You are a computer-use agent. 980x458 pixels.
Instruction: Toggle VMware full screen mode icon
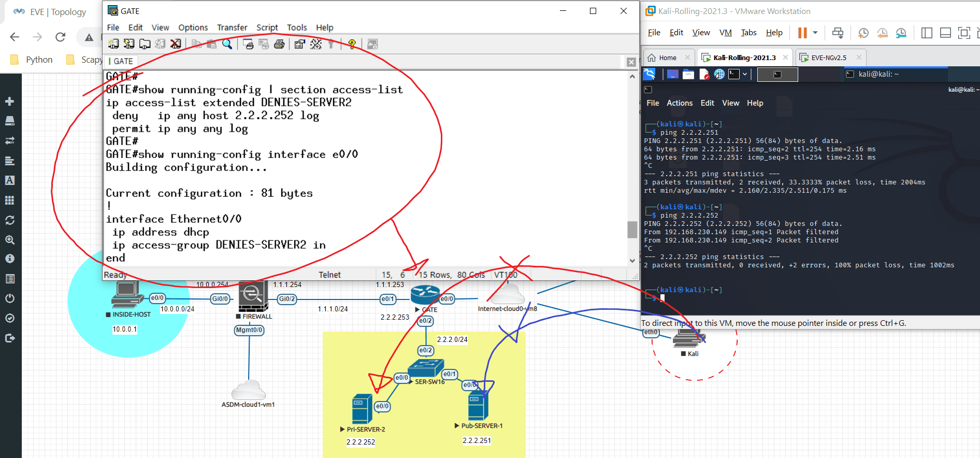[x=963, y=33]
